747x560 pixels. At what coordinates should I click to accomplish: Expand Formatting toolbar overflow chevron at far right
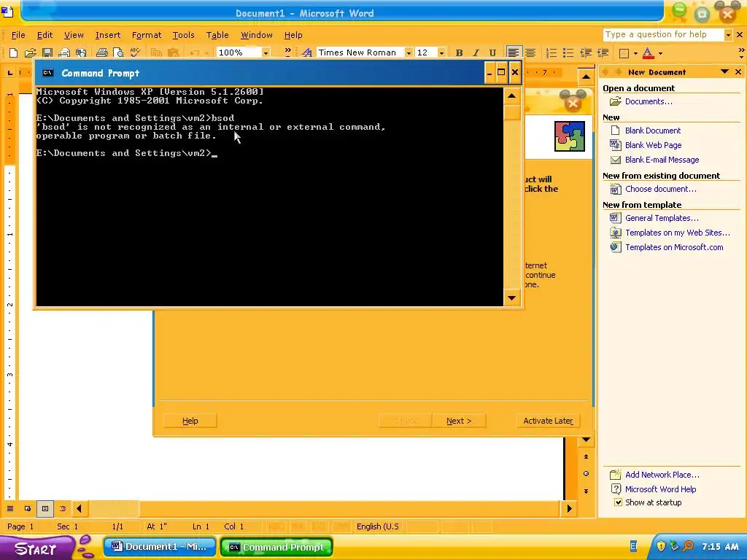click(x=741, y=52)
